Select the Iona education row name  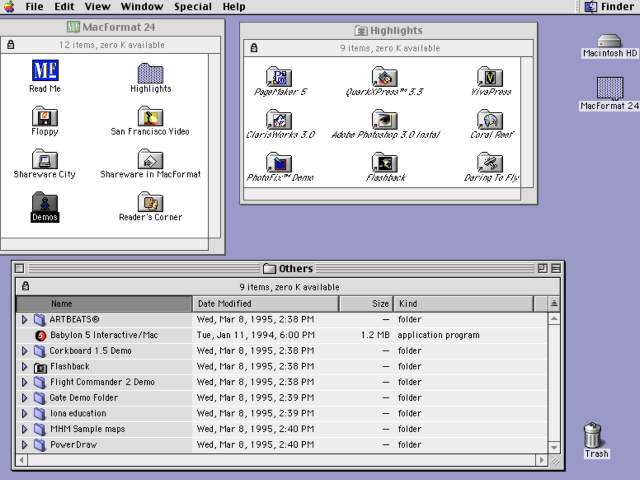[78, 413]
